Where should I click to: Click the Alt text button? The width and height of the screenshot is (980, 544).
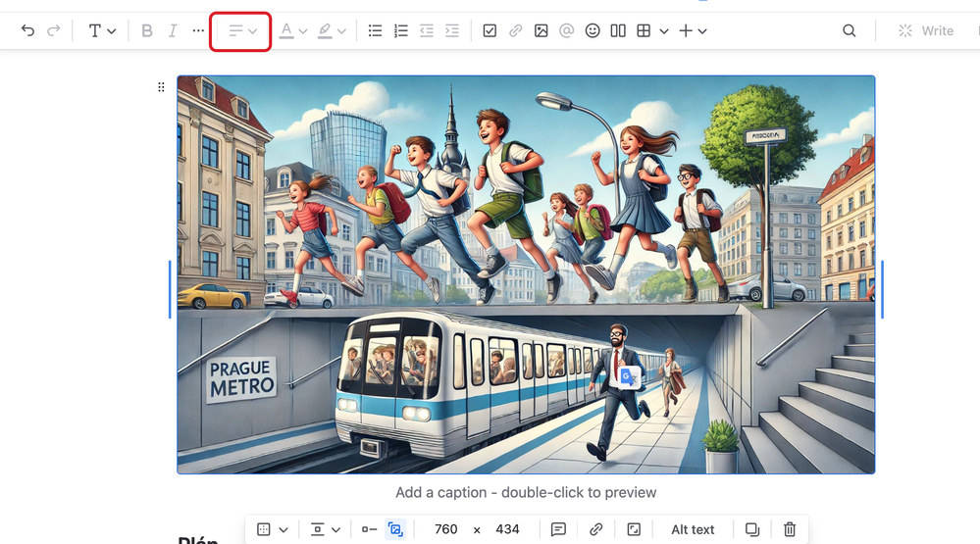point(693,529)
